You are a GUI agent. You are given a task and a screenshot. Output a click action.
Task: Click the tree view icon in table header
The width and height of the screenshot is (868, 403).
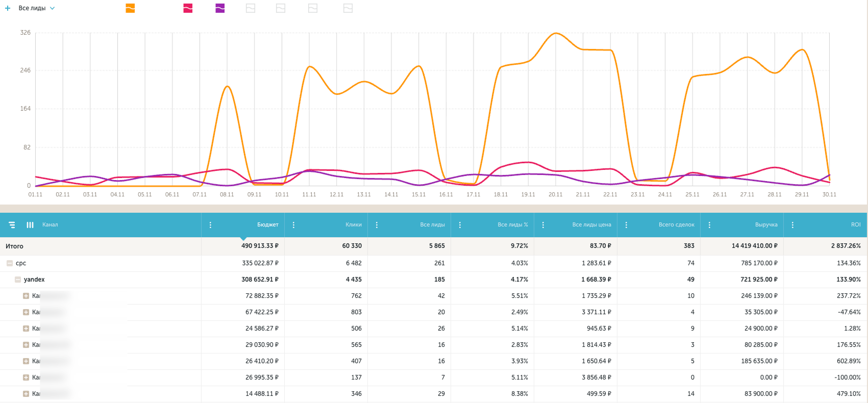coord(12,225)
